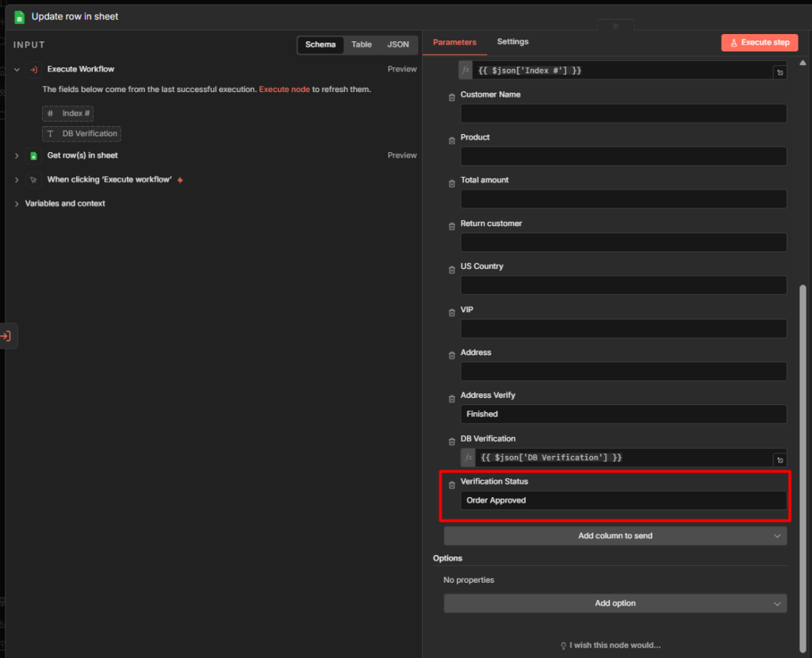This screenshot has width=812, height=658.
Task: Click the fx expression icon beside Index # field
Action: (466, 70)
